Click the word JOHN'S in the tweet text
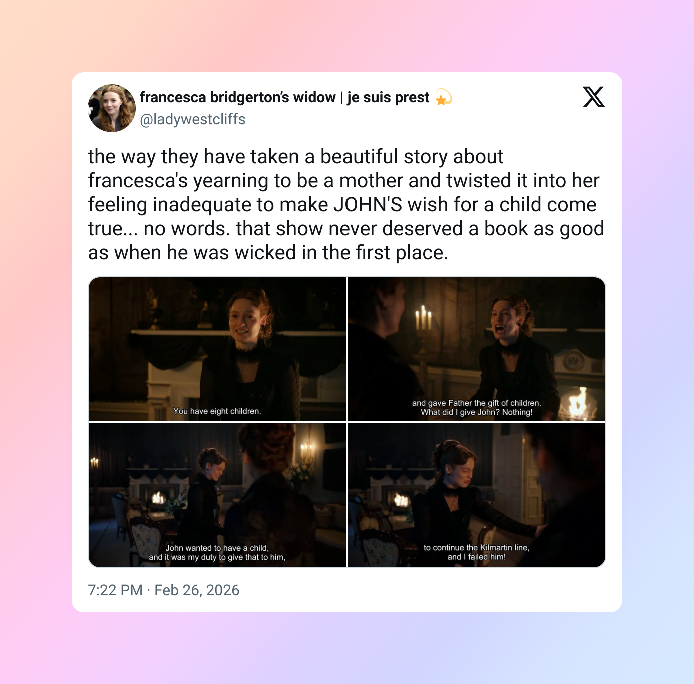 [x=368, y=205]
